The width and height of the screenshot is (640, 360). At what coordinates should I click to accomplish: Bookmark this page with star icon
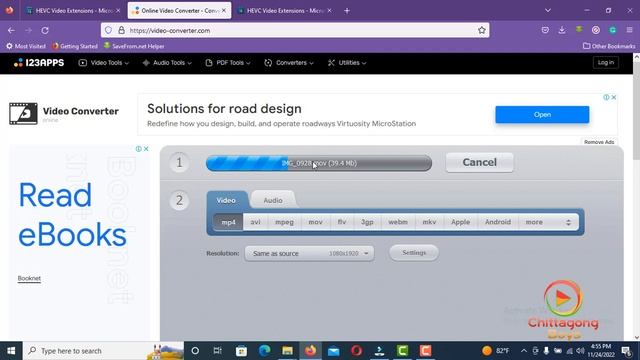[482, 30]
